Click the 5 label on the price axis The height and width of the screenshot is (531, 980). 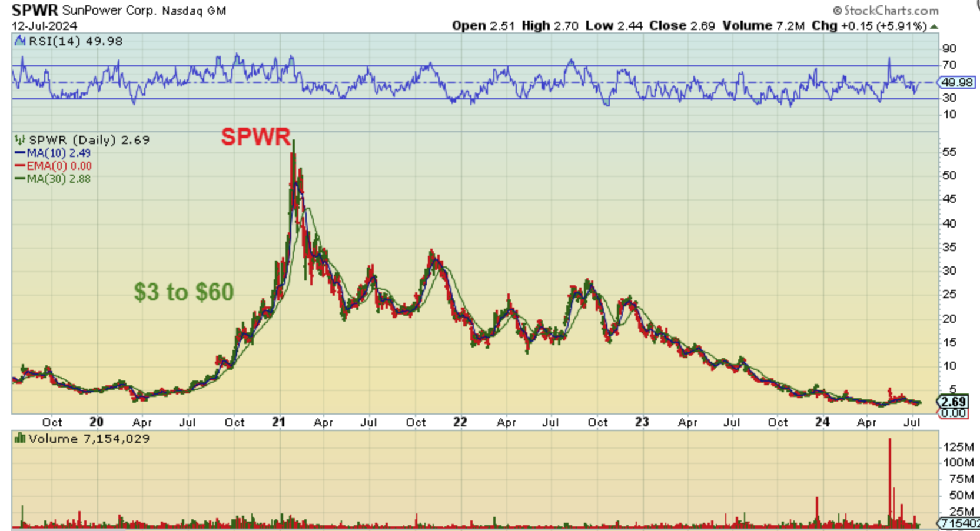pyautogui.click(x=952, y=390)
